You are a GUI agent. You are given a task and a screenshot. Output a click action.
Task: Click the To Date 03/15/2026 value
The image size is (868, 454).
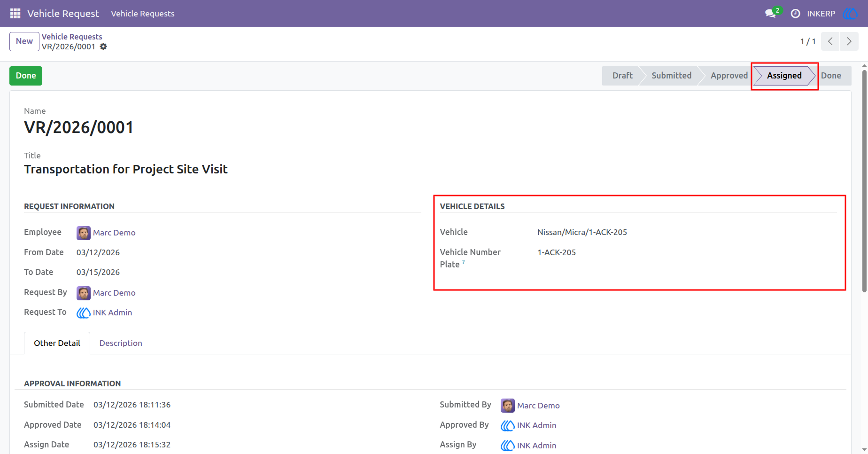click(x=98, y=272)
